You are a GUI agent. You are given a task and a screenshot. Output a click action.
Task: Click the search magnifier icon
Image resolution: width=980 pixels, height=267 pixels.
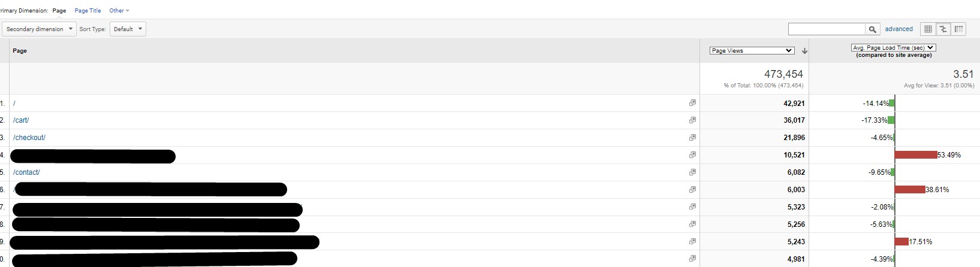click(x=873, y=29)
